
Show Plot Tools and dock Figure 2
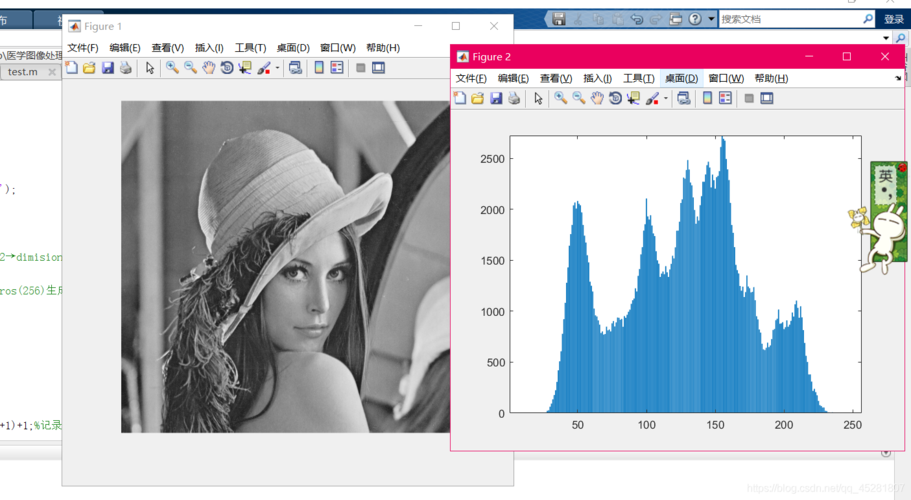click(767, 98)
